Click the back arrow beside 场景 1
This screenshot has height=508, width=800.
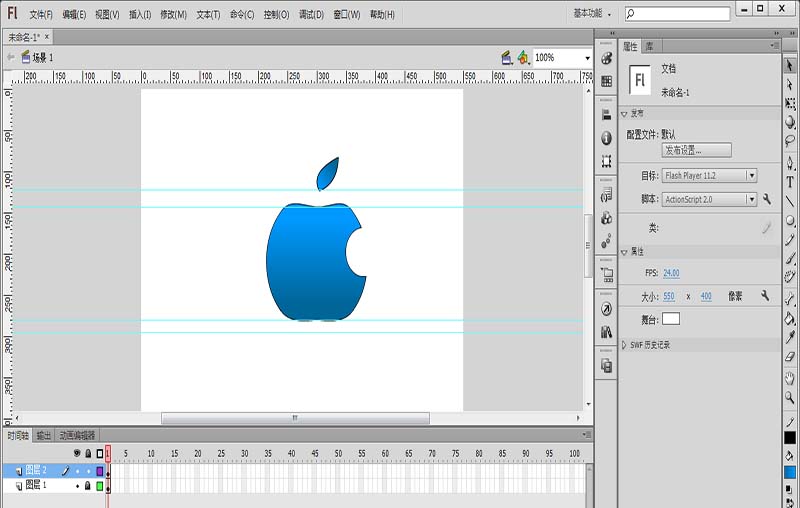[x=10, y=57]
